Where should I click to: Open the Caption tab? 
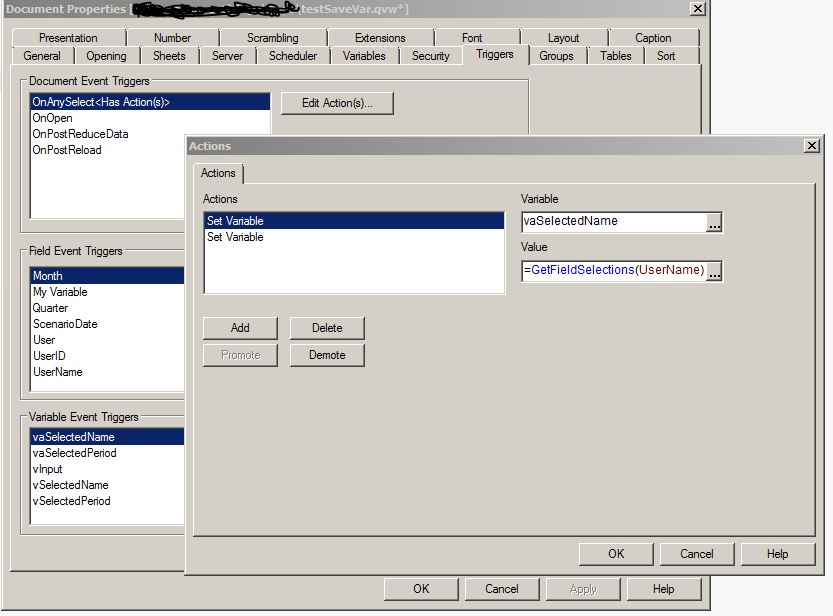click(652, 37)
